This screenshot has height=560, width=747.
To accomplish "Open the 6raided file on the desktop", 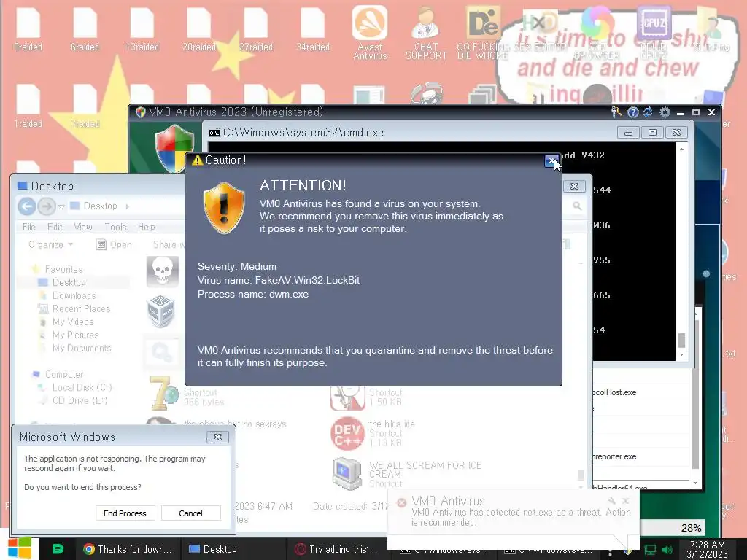I will (x=85, y=29).
